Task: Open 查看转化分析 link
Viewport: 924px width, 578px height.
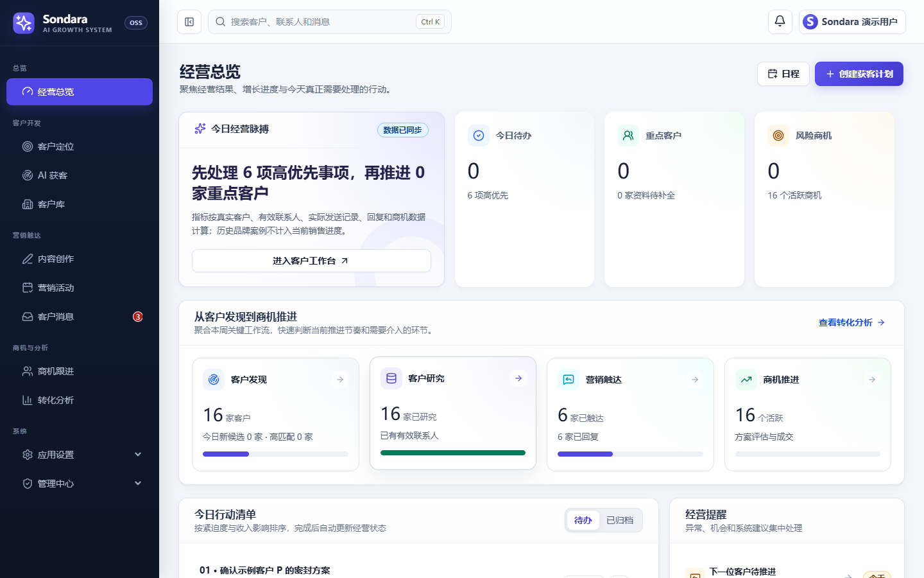Action: (851, 322)
